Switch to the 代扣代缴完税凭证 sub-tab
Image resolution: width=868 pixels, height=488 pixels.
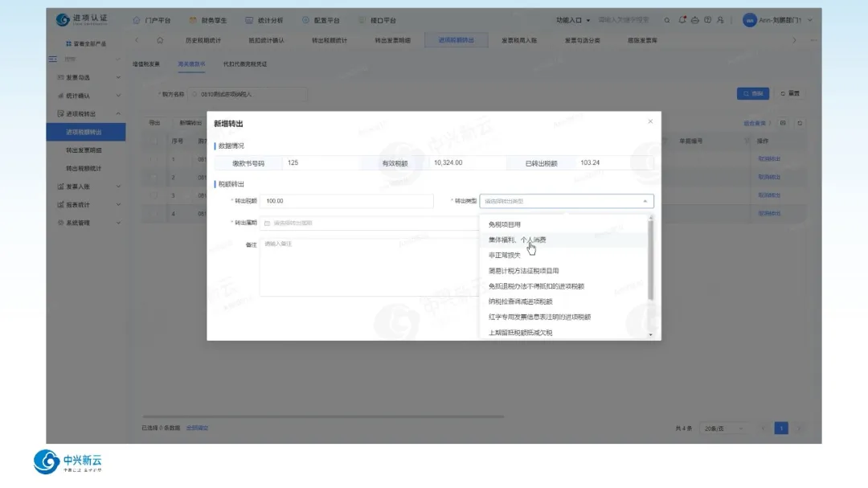[x=244, y=64]
